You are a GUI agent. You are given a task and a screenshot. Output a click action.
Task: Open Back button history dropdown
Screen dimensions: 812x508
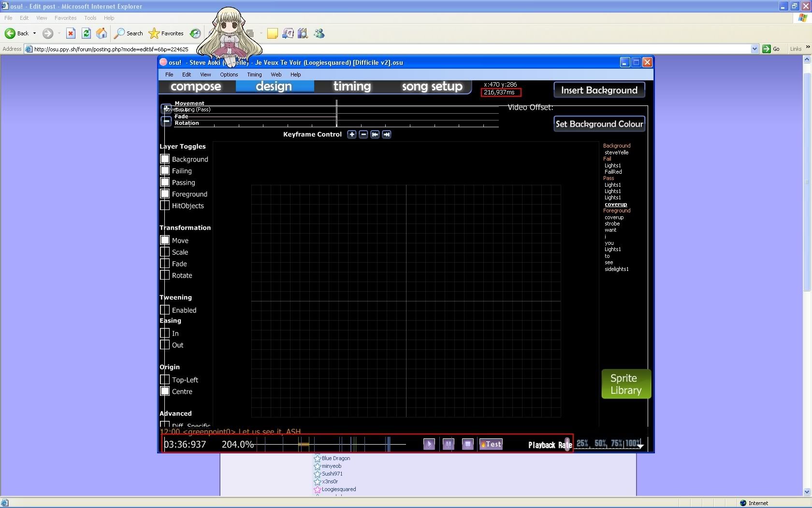(34, 33)
